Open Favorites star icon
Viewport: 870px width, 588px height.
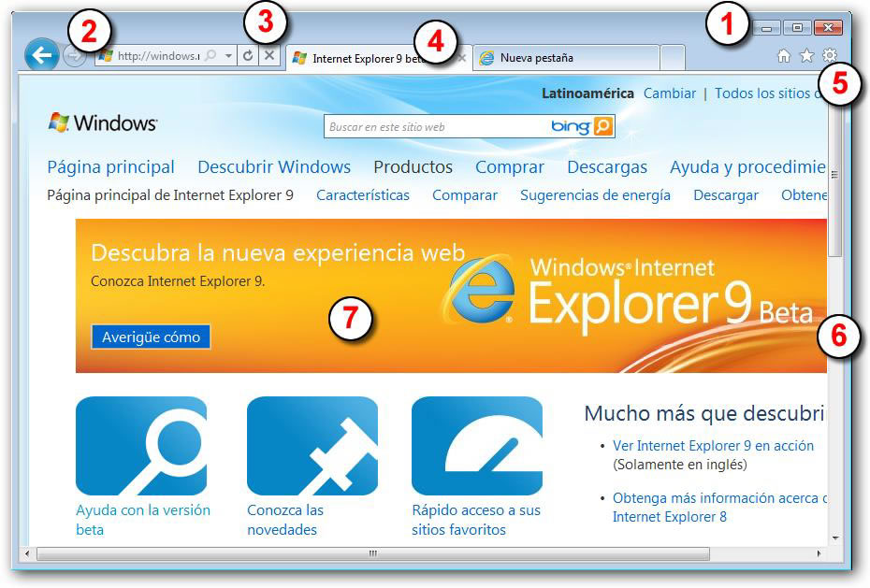[x=806, y=55]
